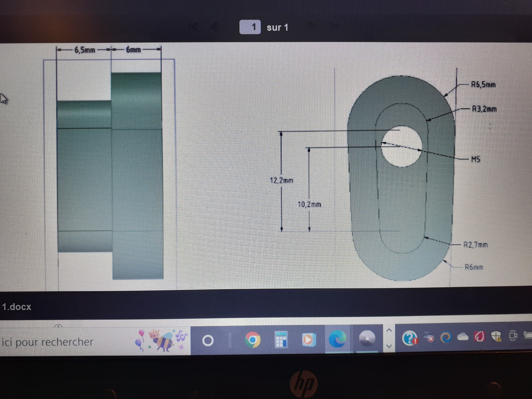
Task: Click the 10,2mm height dimension label
Action: pos(309,204)
